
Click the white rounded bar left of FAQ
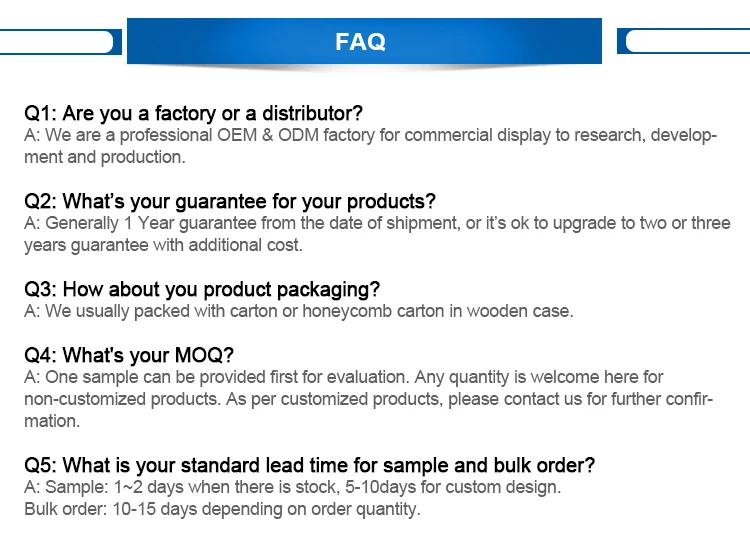(56, 41)
